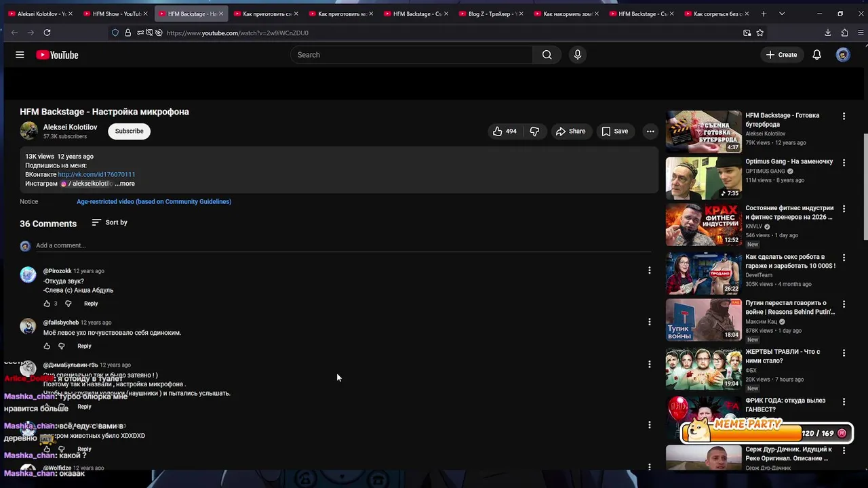
Task: Open the video's more actions ellipsis
Action: 650,131
